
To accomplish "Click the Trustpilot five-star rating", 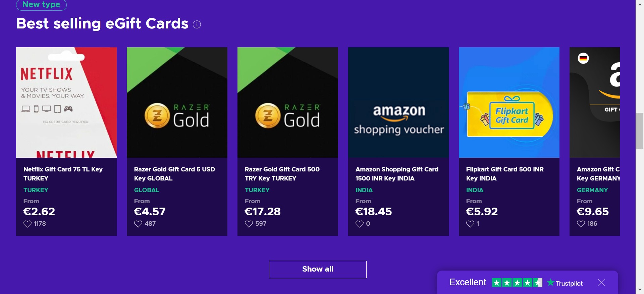I will [517, 283].
